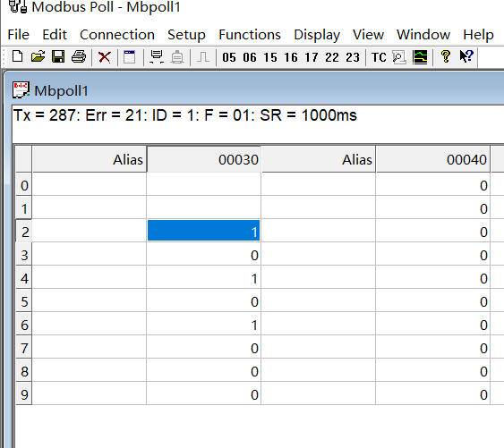Click function 05 write single coil
This screenshot has width=504, height=448.
coord(229,57)
